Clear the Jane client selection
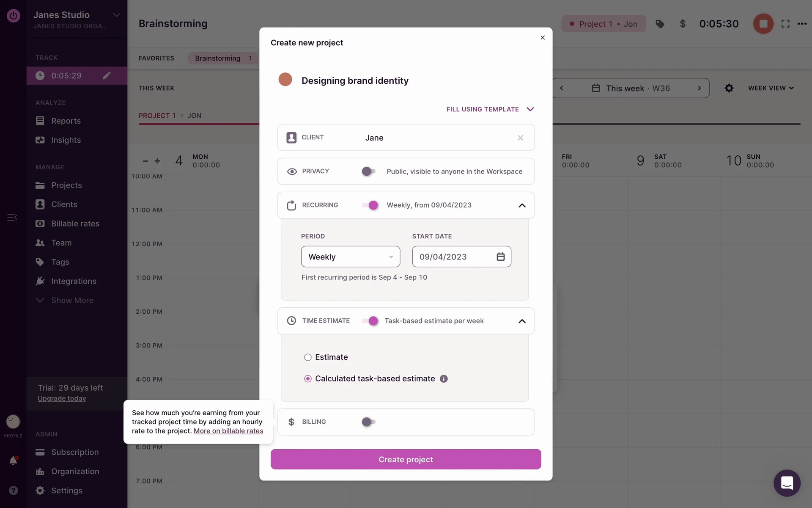This screenshot has width=812, height=508. (x=520, y=138)
